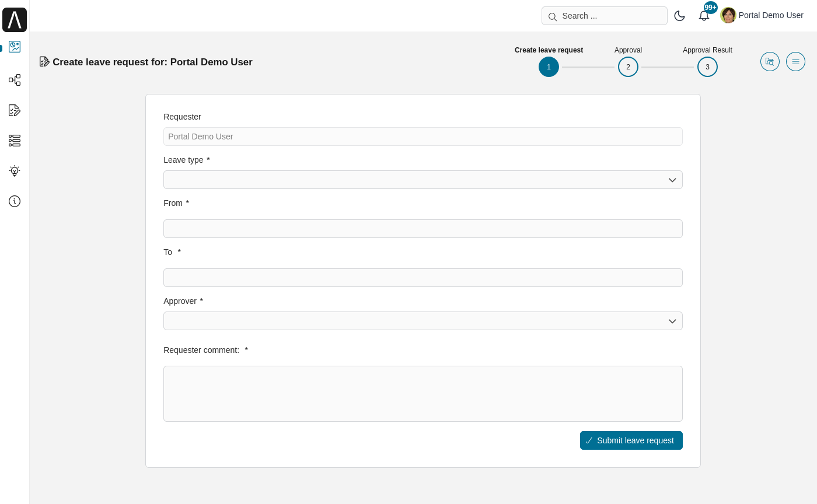Image resolution: width=817 pixels, height=504 pixels.
Task: Open the dashboard panel from the sidebar
Action: tap(15, 47)
